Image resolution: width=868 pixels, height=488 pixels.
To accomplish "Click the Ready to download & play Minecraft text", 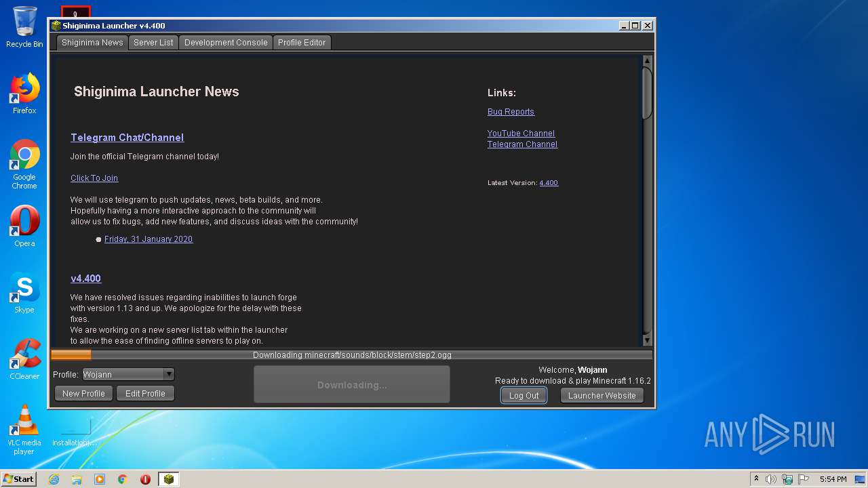I will tap(573, 381).
